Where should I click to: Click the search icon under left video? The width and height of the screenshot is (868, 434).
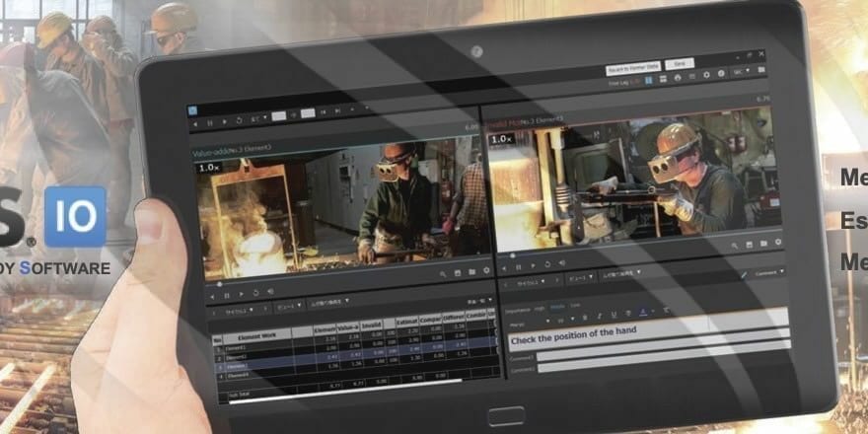[444, 272]
